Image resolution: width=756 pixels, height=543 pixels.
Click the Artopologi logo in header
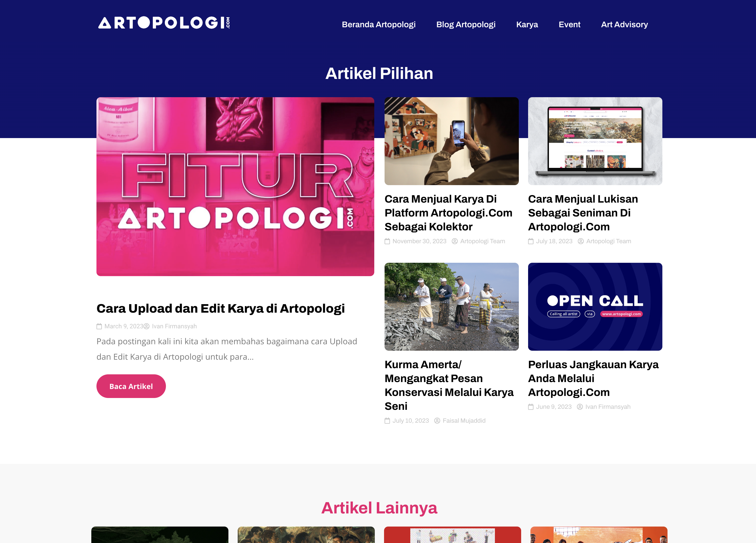click(164, 23)
